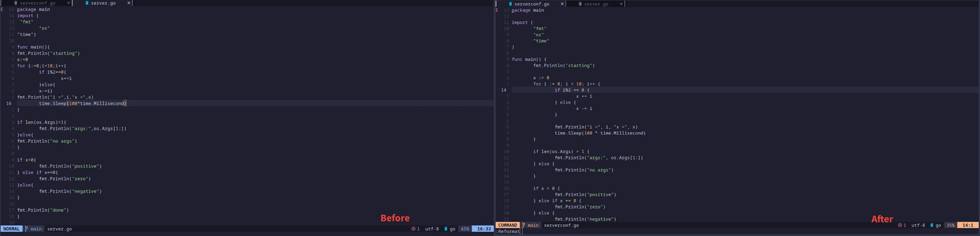
Task: Click 'x:=0' line in Before editor
Action: coord(23,59)
